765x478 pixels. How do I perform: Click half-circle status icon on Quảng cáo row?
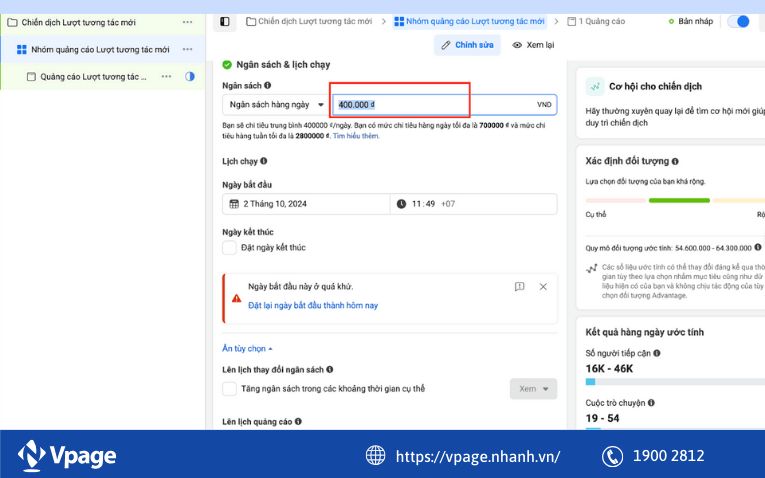(190, 77)
